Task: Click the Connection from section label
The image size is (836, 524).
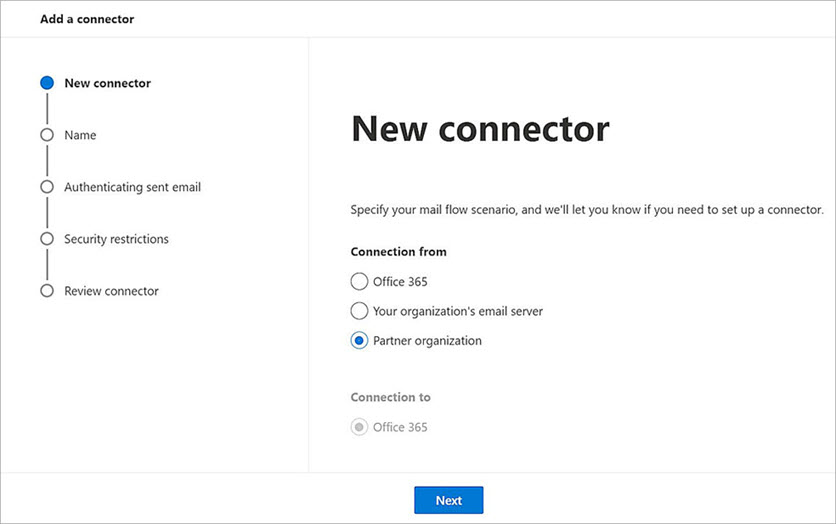Action: [398, 252]
